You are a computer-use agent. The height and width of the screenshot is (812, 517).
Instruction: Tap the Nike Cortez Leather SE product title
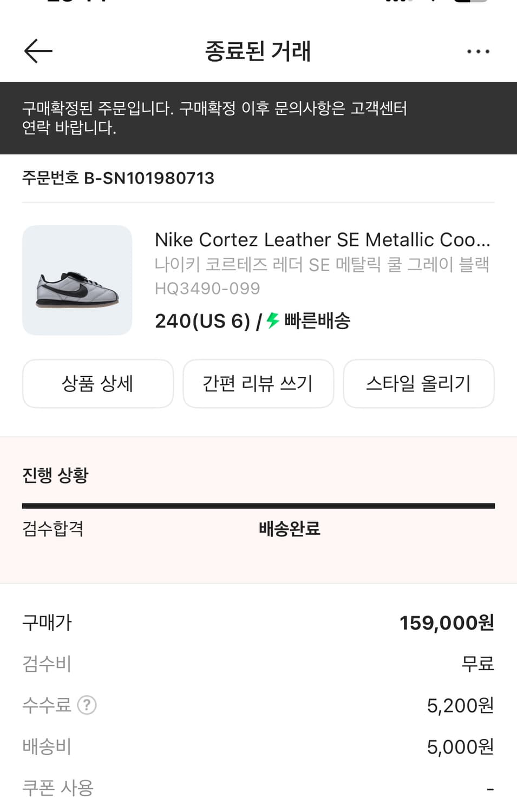pyautogui.click(x=322, y=239)
